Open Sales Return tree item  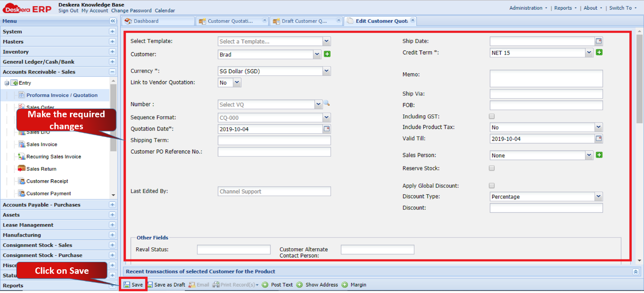click(x=41, y=169)
